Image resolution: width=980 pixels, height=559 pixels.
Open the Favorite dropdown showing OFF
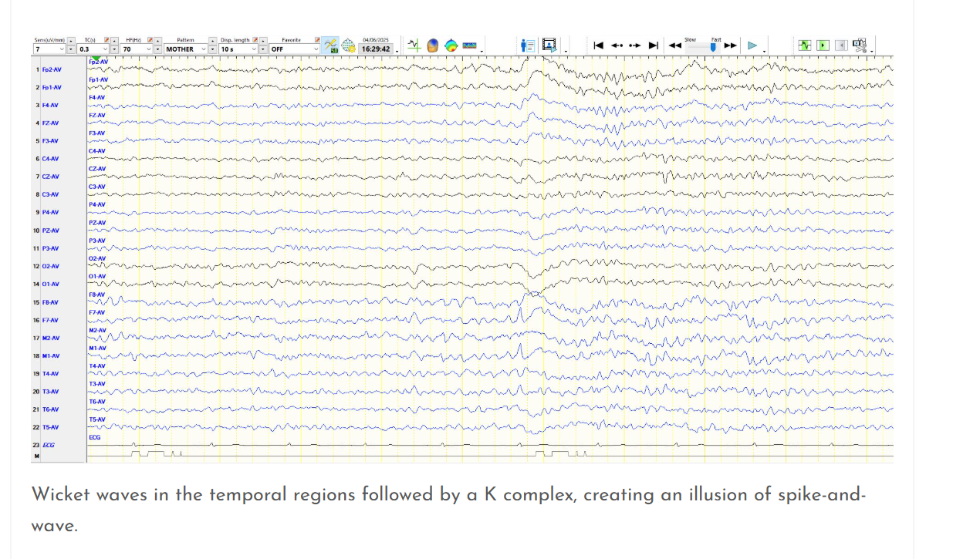point(294,49)
